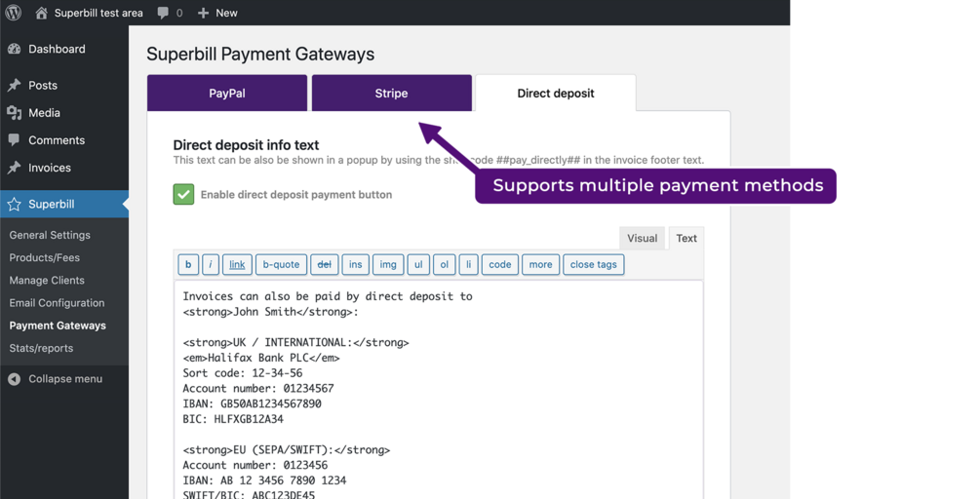The width and height of the screenshot is (980, 499).
Task: Insert bold tag with b button
Action: pos(188,264)
